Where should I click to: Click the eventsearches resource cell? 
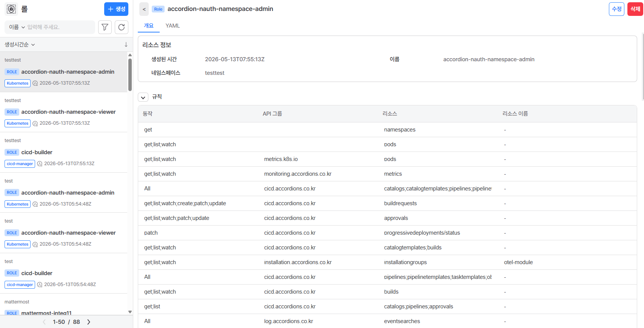(402, 321)
